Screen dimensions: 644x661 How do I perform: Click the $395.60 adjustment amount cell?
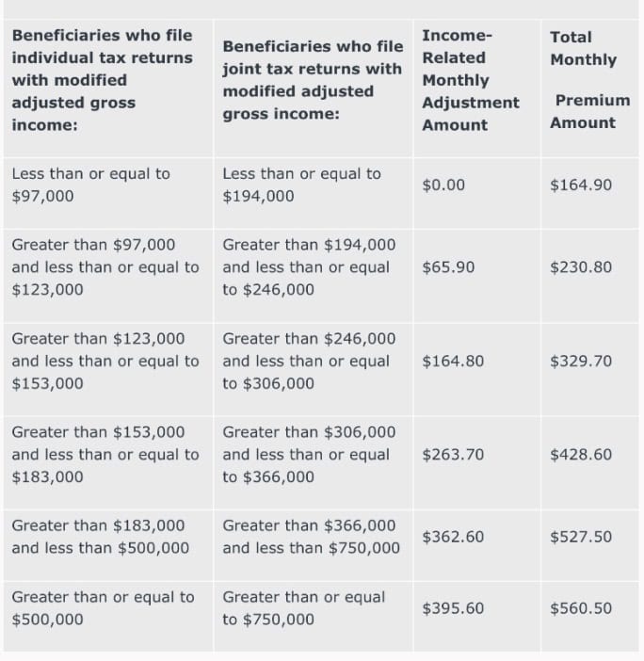coord(453,608)
